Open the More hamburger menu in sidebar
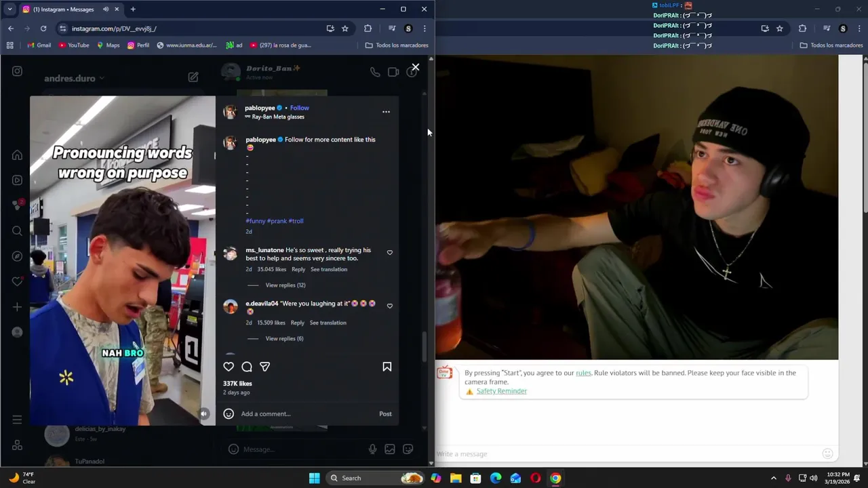 [17, 420]
